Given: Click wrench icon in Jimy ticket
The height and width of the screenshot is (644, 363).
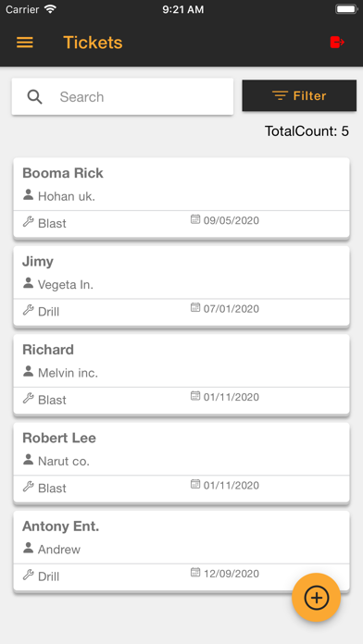Looking at the screenshot, I should coord(28,310).
